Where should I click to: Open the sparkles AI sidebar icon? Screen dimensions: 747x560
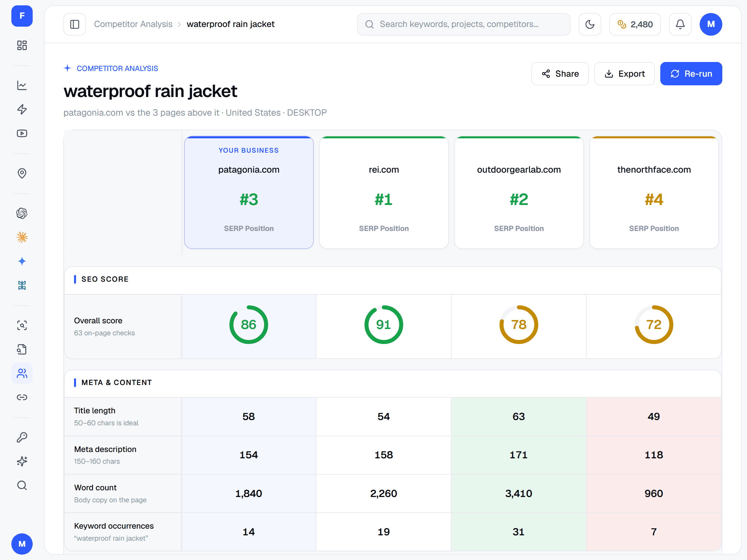tap(22, 461)
